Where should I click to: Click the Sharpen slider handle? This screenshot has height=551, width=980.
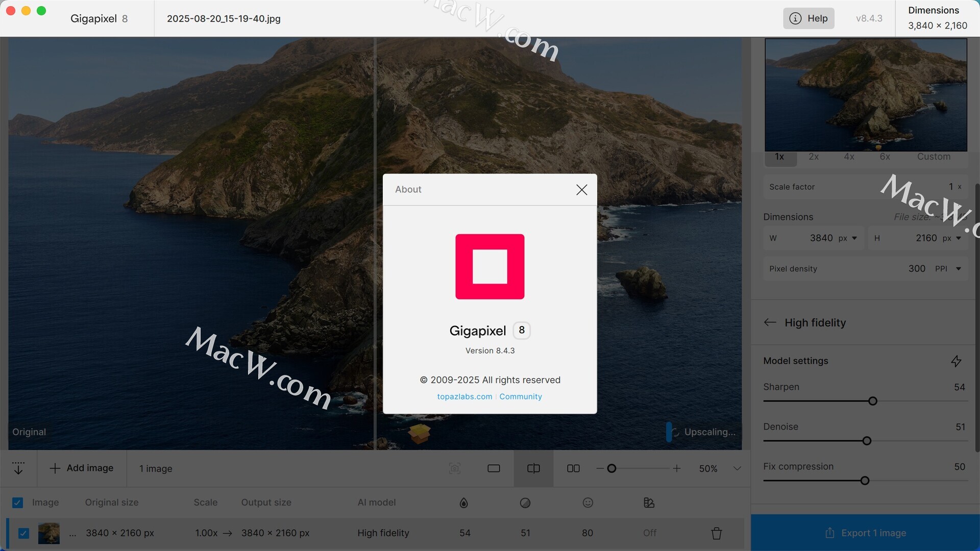click(873, 401)
